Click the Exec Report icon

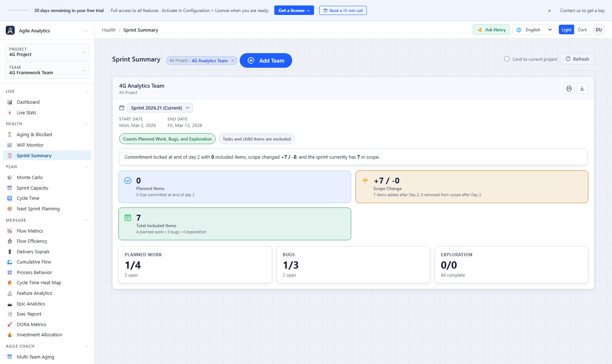pos(10,314)
